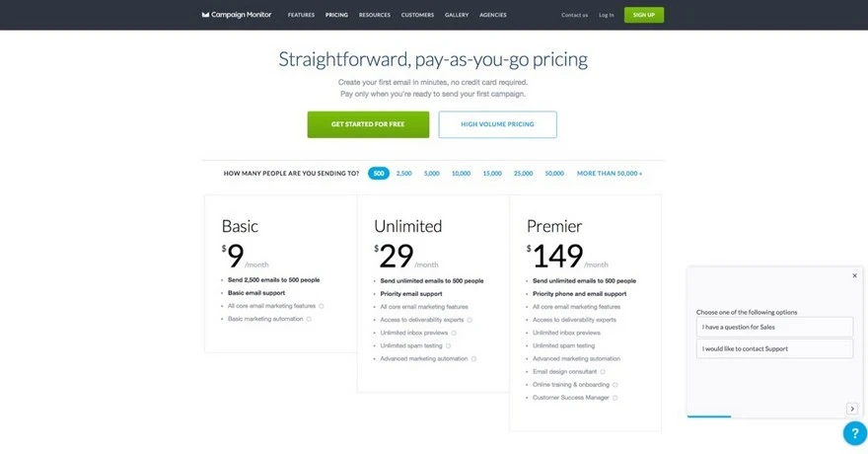Pick the 50,000 audience size
Screen dimensions: 868x454
coord(554,174)
